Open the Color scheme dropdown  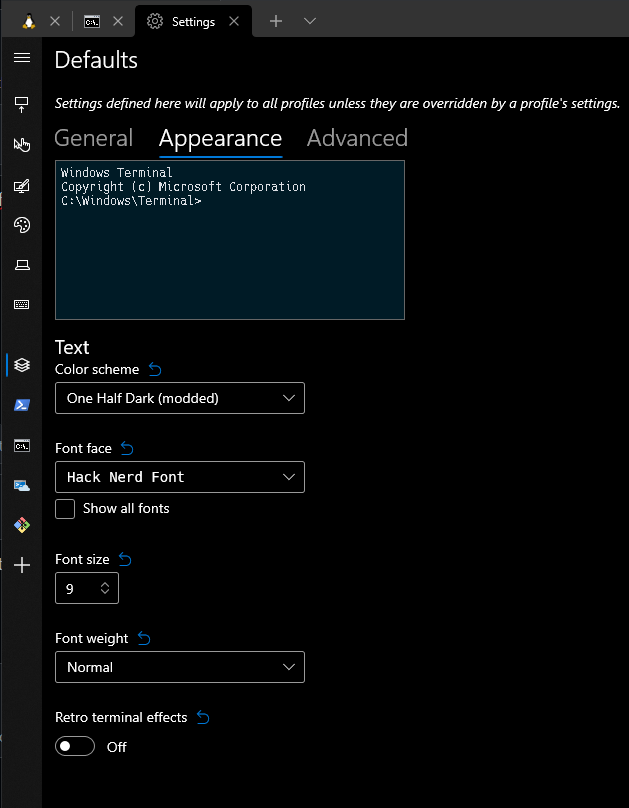pyautogui.click(x=180, y=397)
